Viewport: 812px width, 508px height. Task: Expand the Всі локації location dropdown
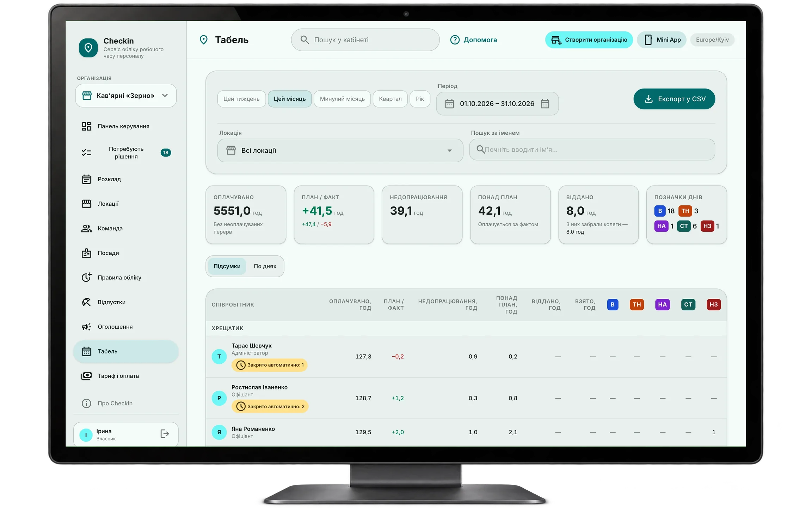pyautogui.click(x=340, y=151)
